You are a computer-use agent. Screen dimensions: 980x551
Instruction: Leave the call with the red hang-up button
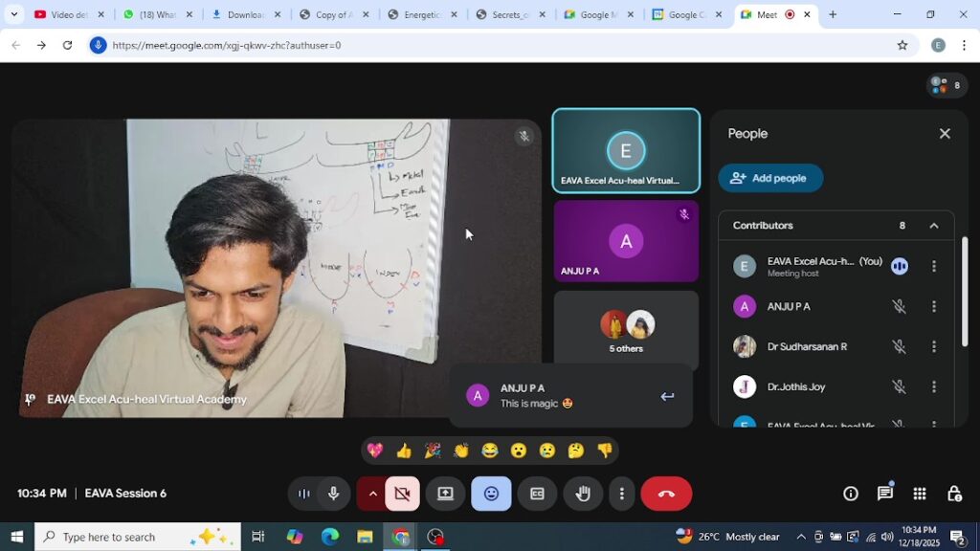point(666,494)
